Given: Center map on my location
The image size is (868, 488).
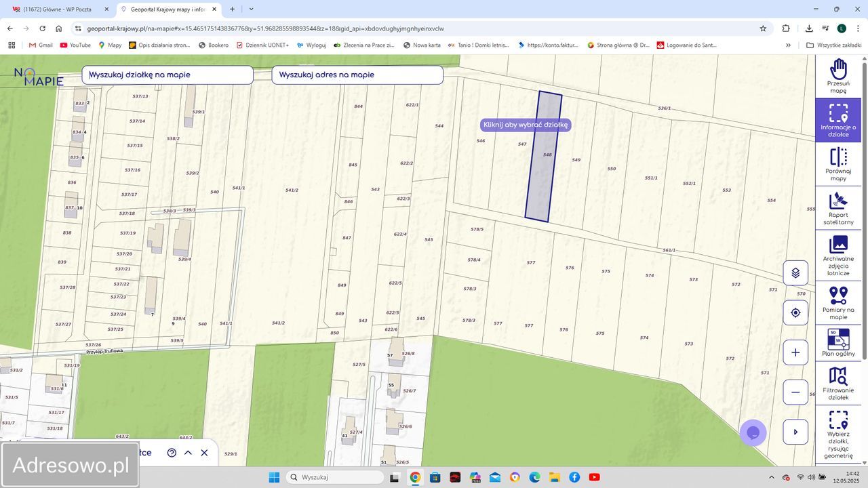Looking at the screenshot, I should click(x=795, y=312).
